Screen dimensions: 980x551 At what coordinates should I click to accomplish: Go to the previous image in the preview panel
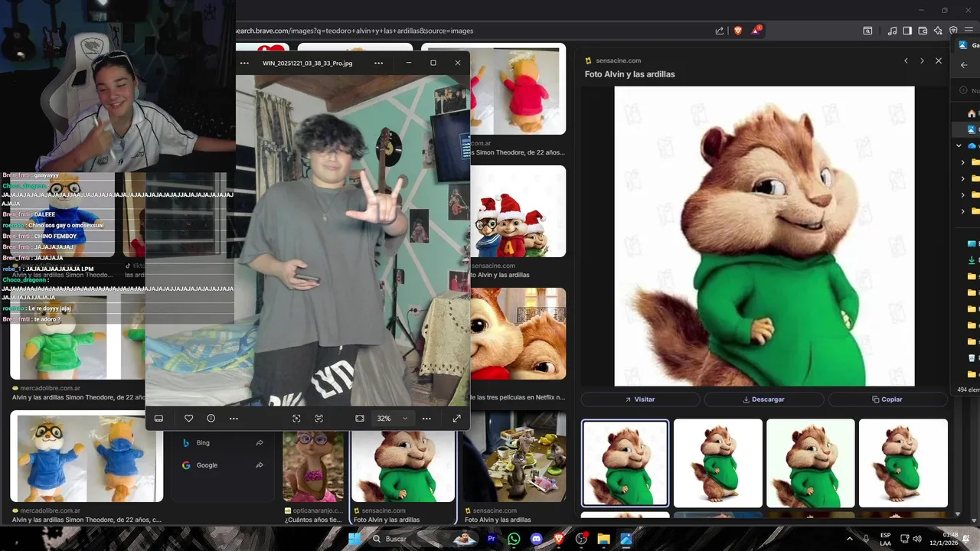coord(906,60)
